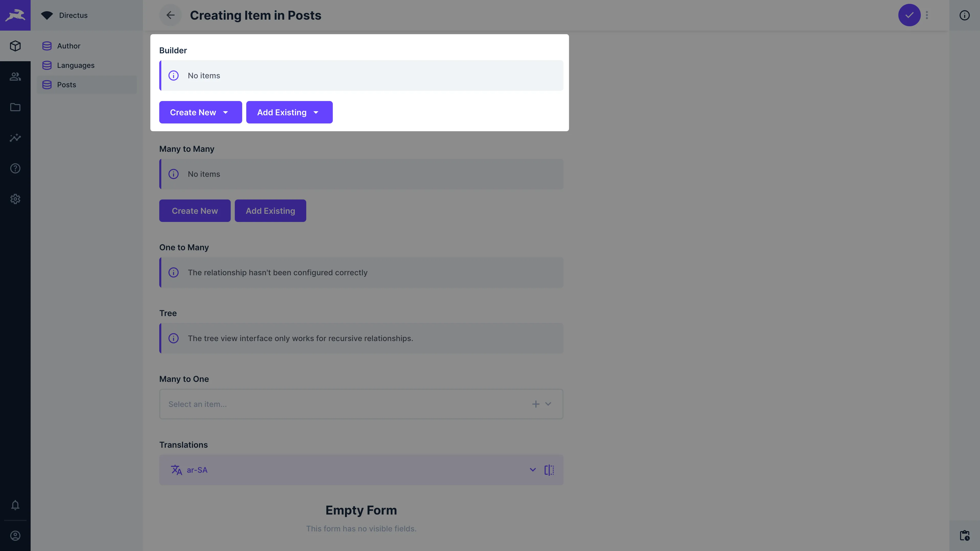Screen dimensions: 980x551
Task: Open the File Library module
Action: tap(15, 107)
